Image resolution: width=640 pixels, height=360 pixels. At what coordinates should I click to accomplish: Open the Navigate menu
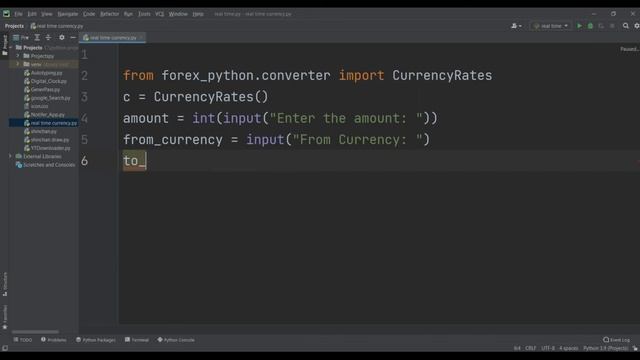tap(67, 14)
